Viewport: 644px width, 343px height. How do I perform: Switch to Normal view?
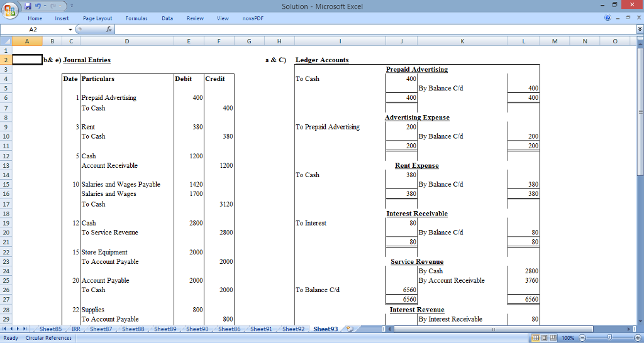point(535,338)
